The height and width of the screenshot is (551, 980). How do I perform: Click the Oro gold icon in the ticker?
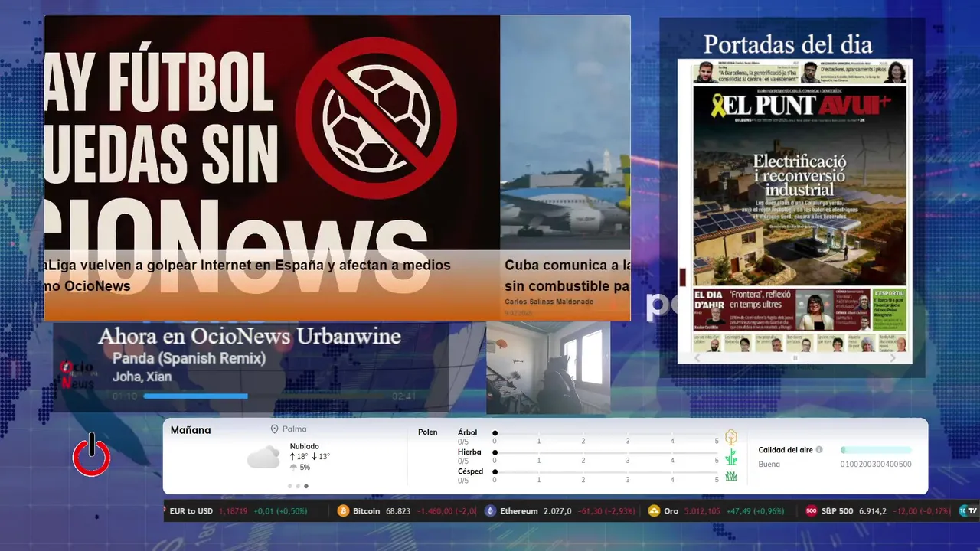pyautogui.click(x=654, y=511)
